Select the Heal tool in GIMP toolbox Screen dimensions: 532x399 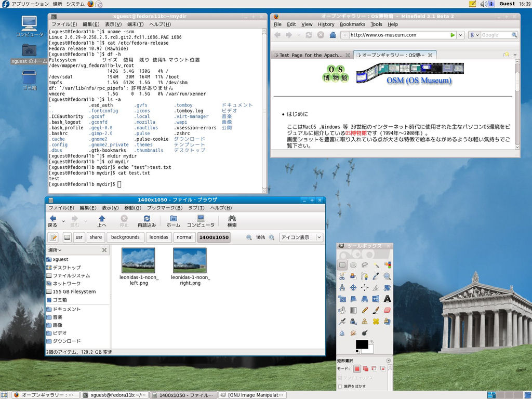pyautogui.click(x=376, y=321)
